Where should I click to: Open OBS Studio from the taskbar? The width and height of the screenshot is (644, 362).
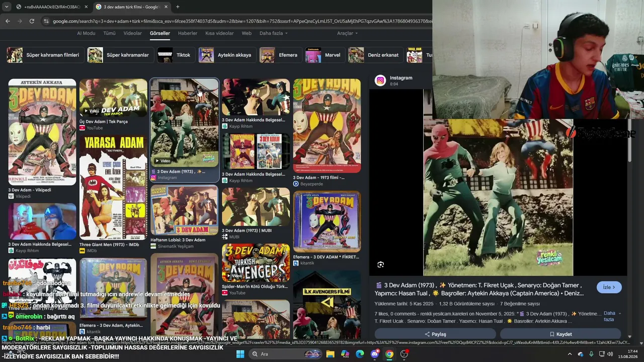tap(404, 354)
